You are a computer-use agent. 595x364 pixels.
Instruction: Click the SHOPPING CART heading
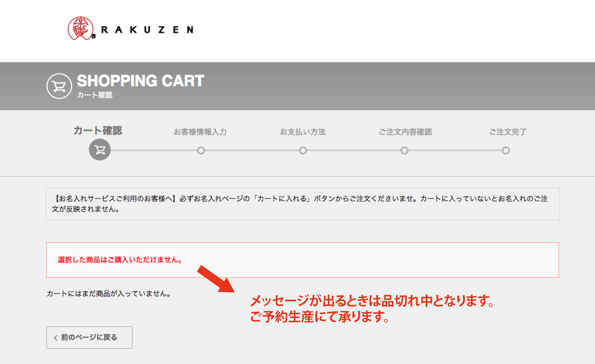pos(141,81)
